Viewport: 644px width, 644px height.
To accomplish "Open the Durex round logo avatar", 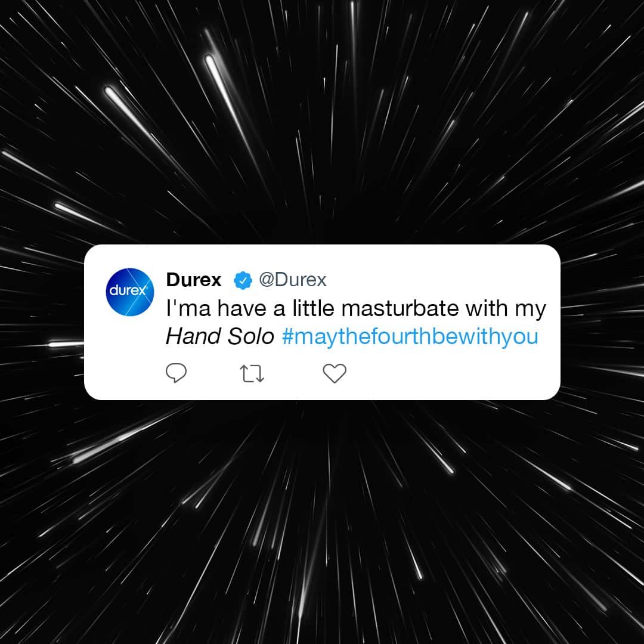I will 129,292.
